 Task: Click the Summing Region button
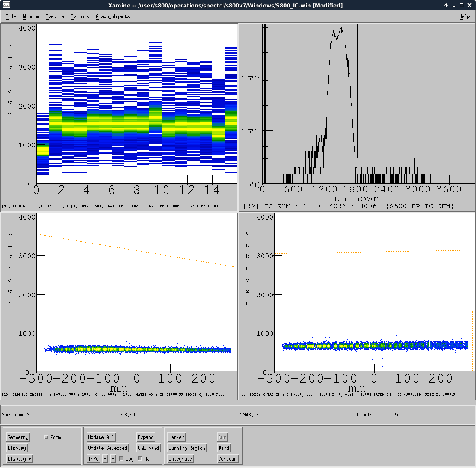point(187,448)
